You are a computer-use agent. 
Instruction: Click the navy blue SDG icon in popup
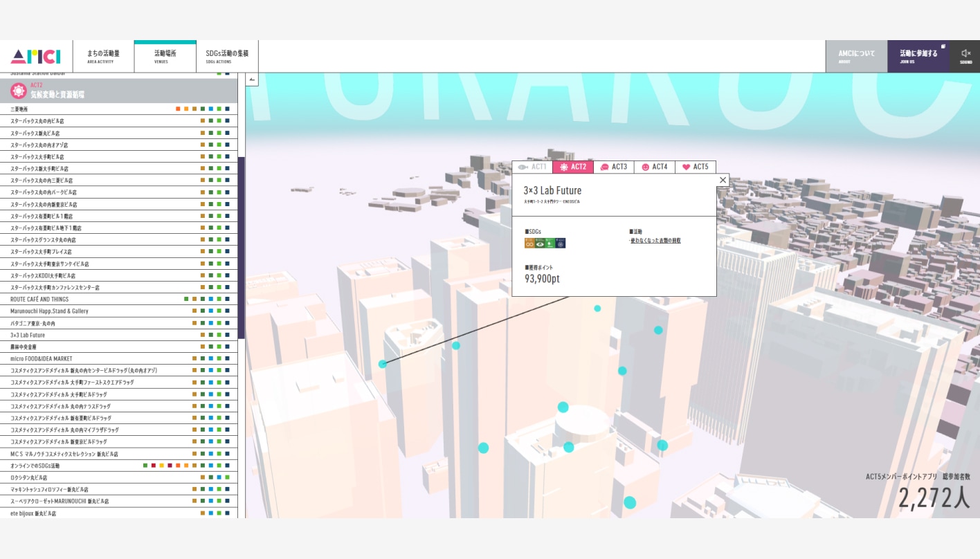tap(561, 243)
